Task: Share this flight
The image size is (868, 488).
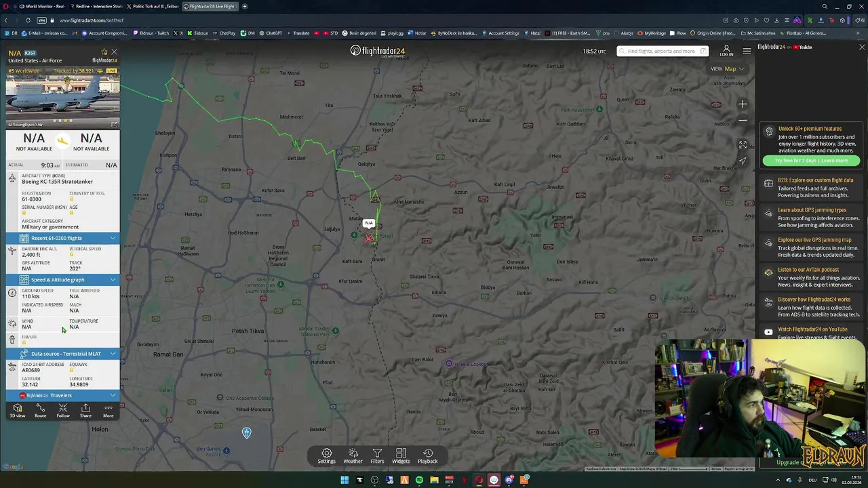Action: coord(85,411)
